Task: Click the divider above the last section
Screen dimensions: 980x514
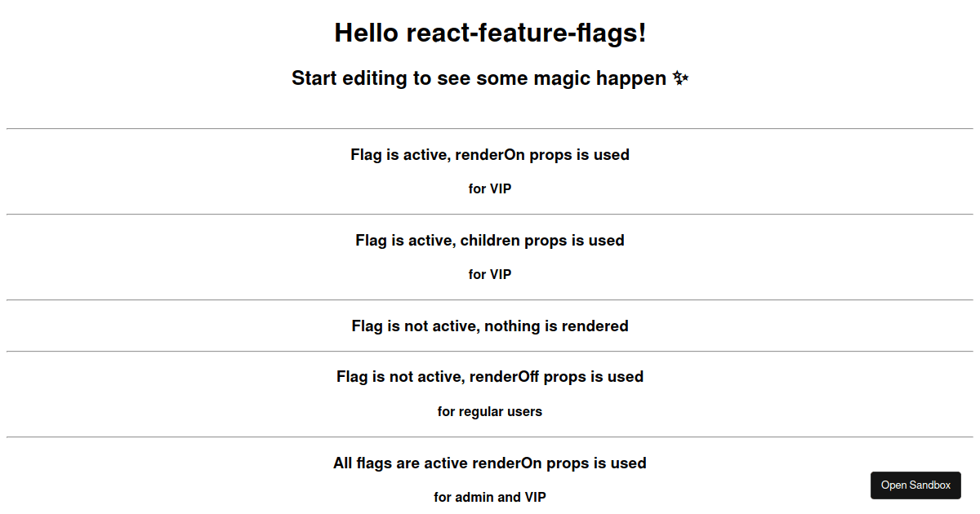Action: point(490,437)
